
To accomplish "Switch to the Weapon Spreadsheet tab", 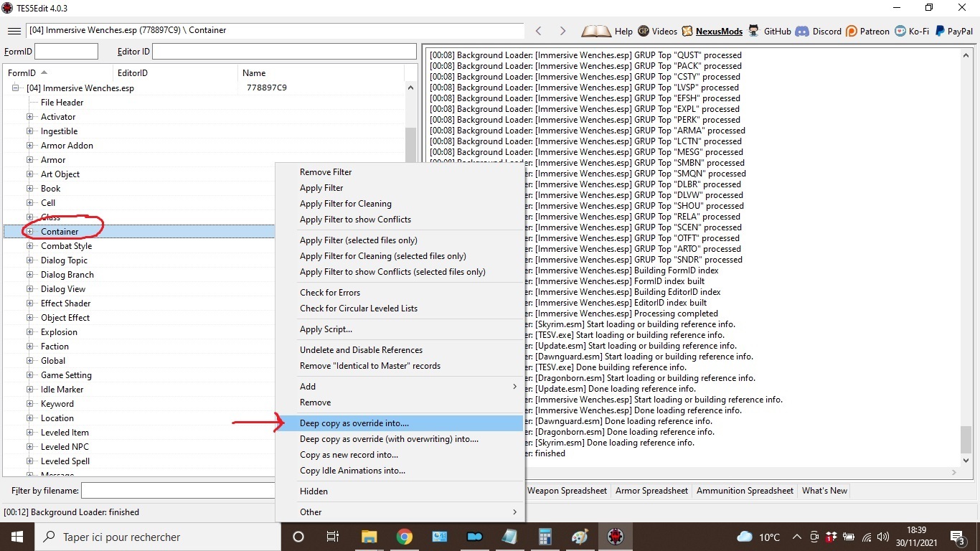I will 567,491.
